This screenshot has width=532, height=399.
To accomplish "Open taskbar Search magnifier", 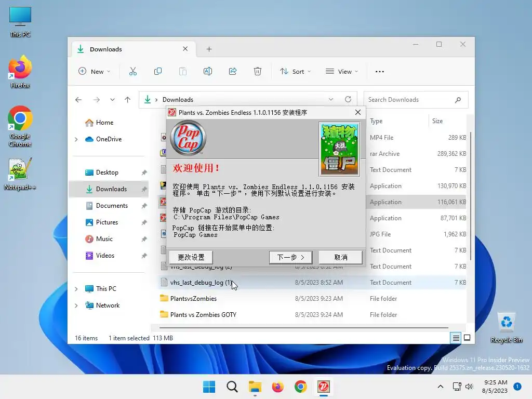I will tap(232, 387).
